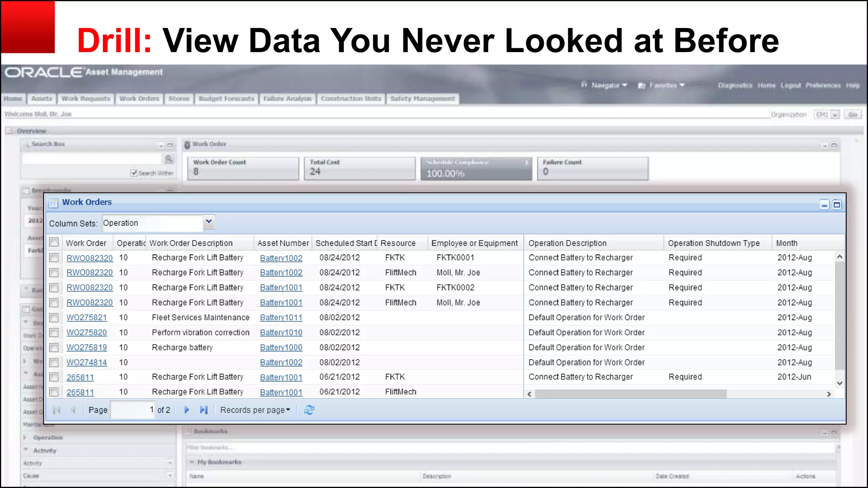Check row RWO082320 with resource FKTK0001
Viewport: 868px width, 488px height.
(54, 258)
